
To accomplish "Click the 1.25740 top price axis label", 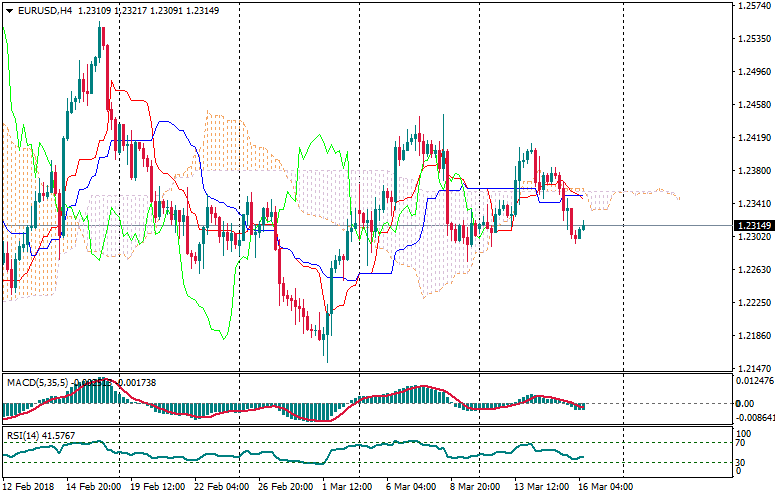I will 751,6.
